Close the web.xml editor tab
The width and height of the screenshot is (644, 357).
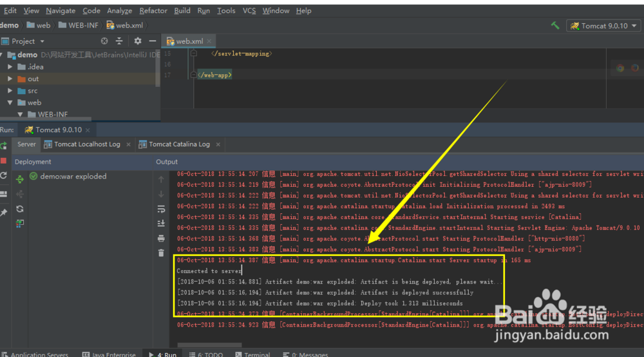(209, 41)
